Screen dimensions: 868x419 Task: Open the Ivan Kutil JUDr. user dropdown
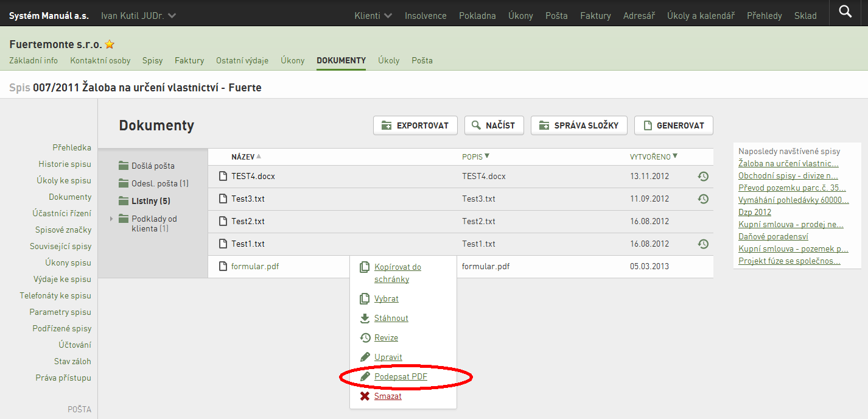point(139,16)
